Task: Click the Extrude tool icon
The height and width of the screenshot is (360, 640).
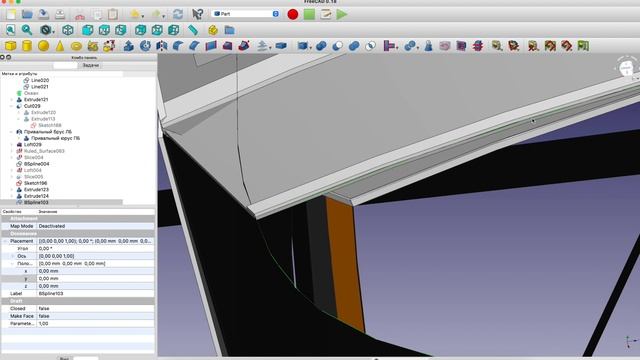Action: [x=129, y=46]
